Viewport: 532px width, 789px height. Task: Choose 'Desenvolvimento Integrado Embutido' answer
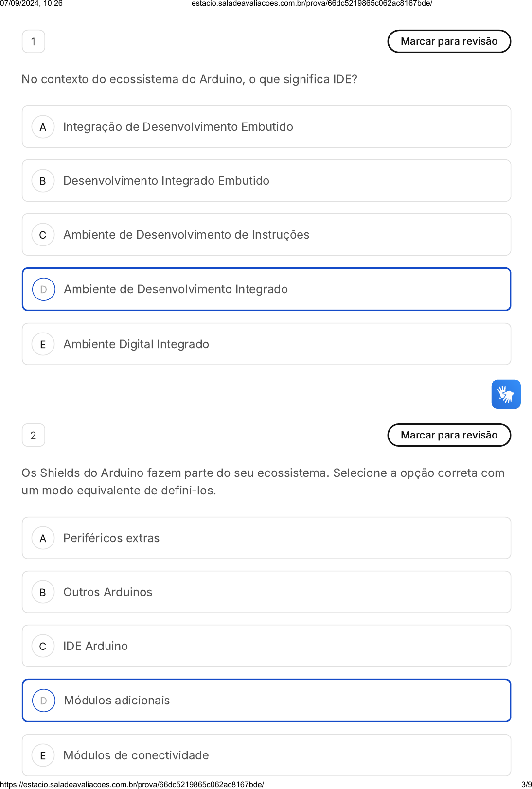click(x=266, y=181)
